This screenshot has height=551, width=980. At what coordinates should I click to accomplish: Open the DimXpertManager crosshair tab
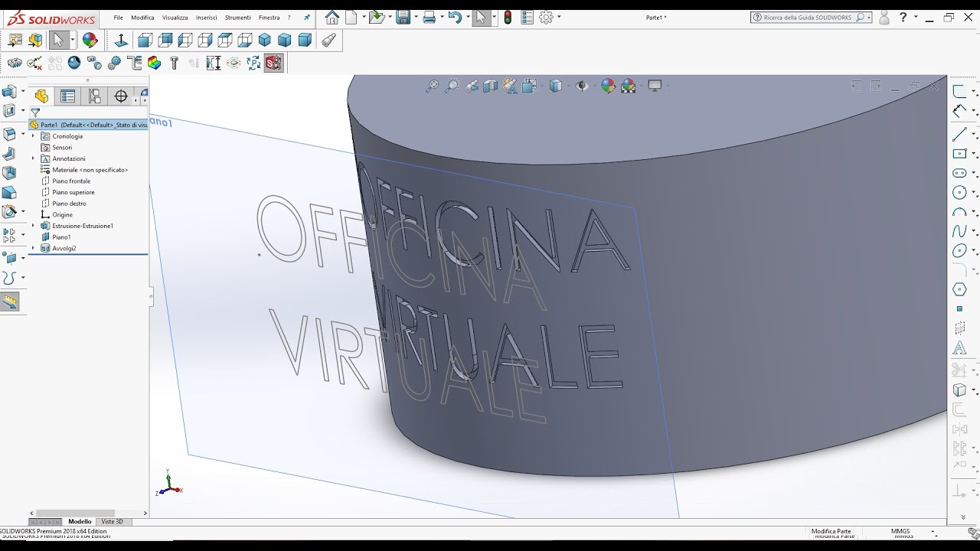[121, 96]
